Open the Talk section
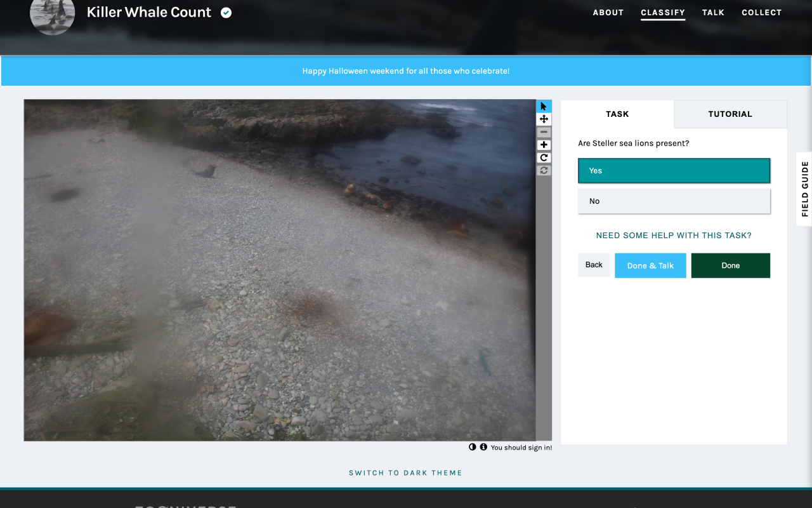 coord(713,13)
